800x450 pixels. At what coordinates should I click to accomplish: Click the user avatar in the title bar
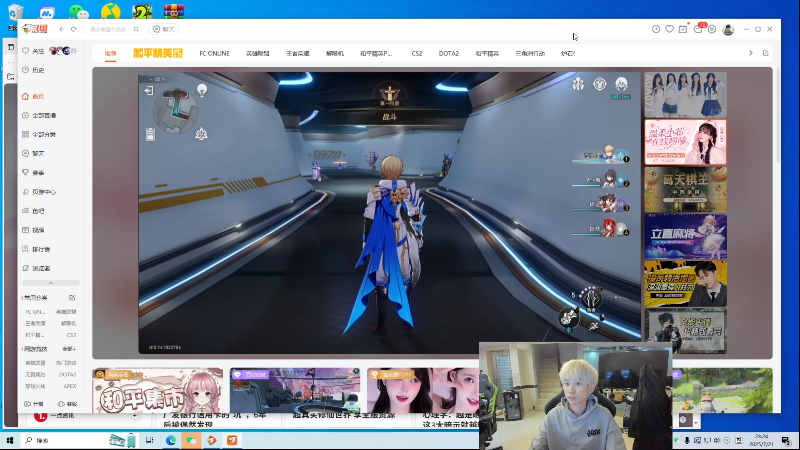click(728, 29)
